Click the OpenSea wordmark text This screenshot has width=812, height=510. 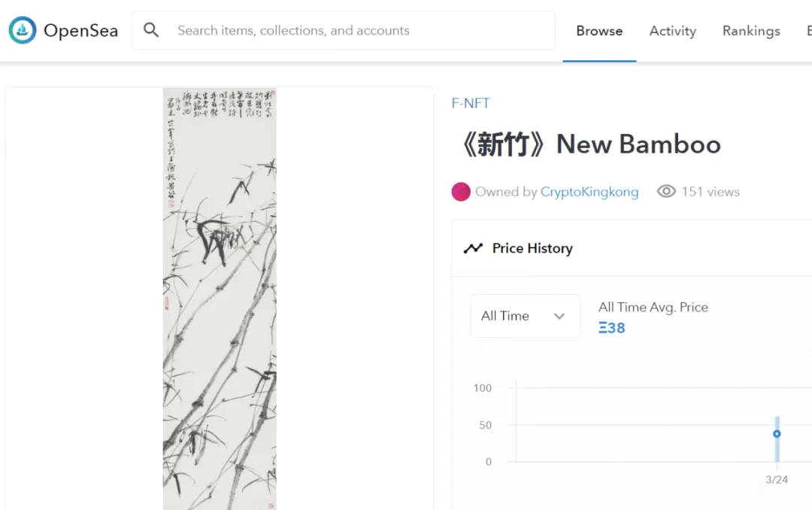coord(80,31)
